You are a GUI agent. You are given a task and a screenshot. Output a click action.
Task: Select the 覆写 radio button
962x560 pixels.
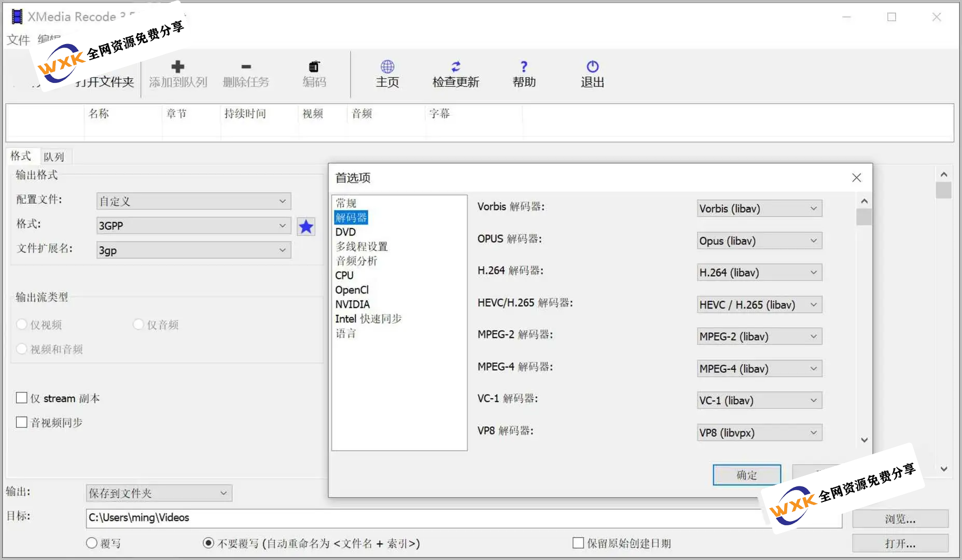tap(92, 543)
